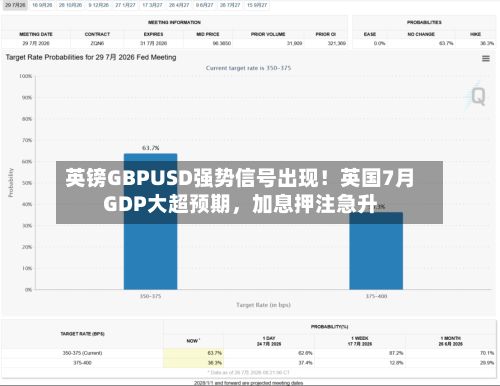Select the 350-375 x-axis label under chart
Viewport: 500px width, 386px height.
(151, 296)
